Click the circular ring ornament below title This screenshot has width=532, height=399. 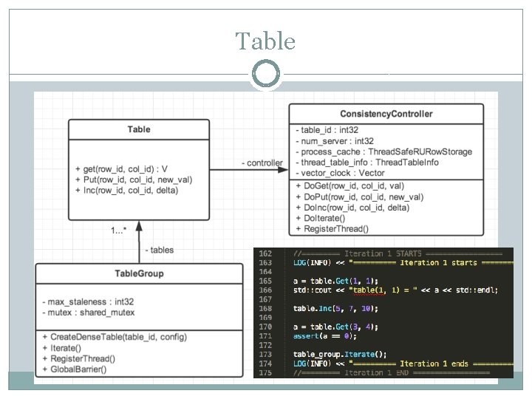click(266, 73)
